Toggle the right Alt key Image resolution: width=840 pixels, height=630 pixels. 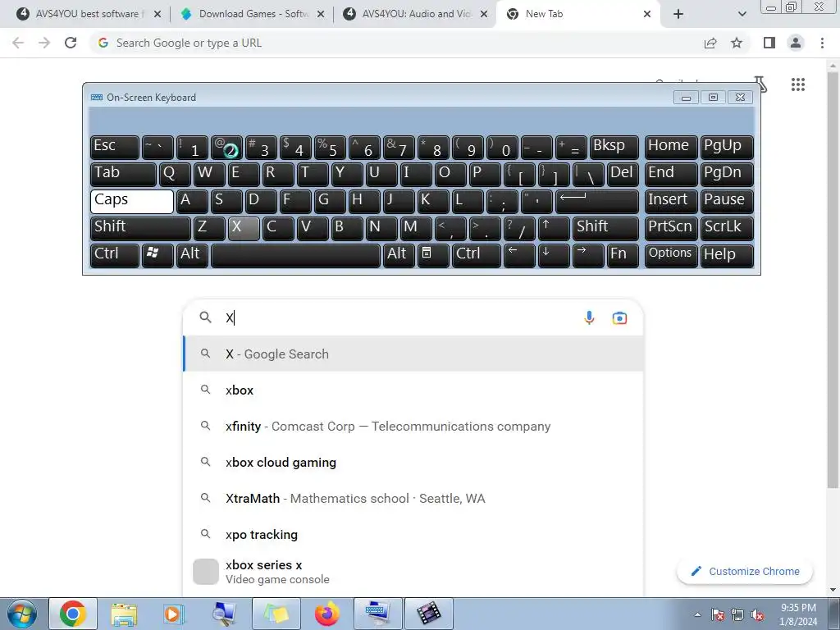click(x=399, y=255)
